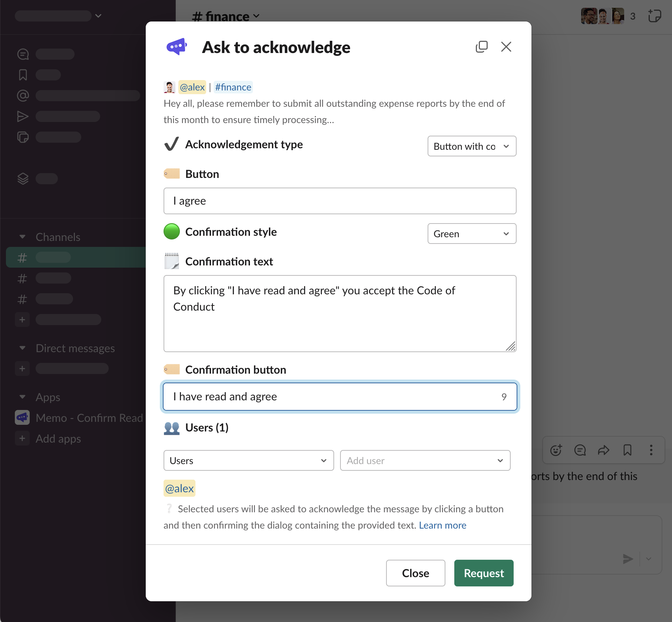This screenshot has height=622, width=672.
Task: Open Memo - Confirm Read app
Action: 89,418
